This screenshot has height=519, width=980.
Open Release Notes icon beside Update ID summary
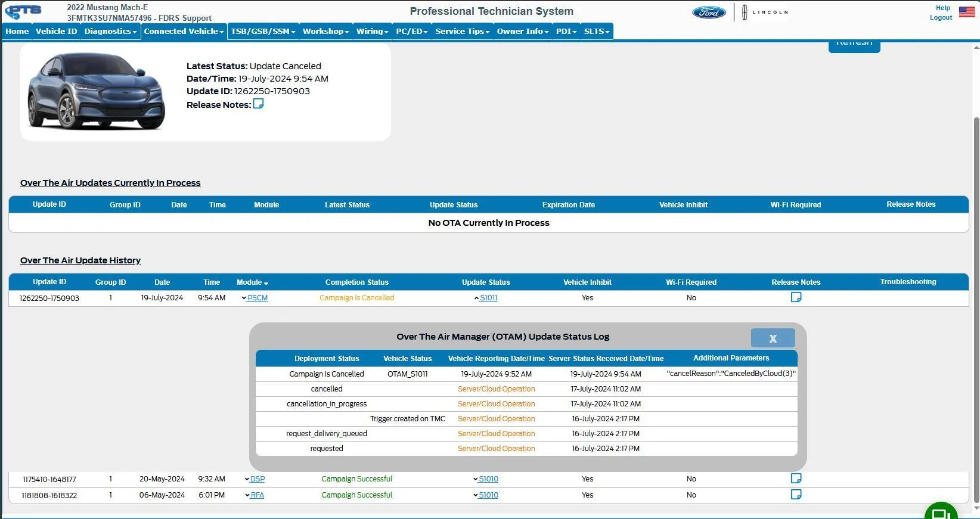click(258, 104)
